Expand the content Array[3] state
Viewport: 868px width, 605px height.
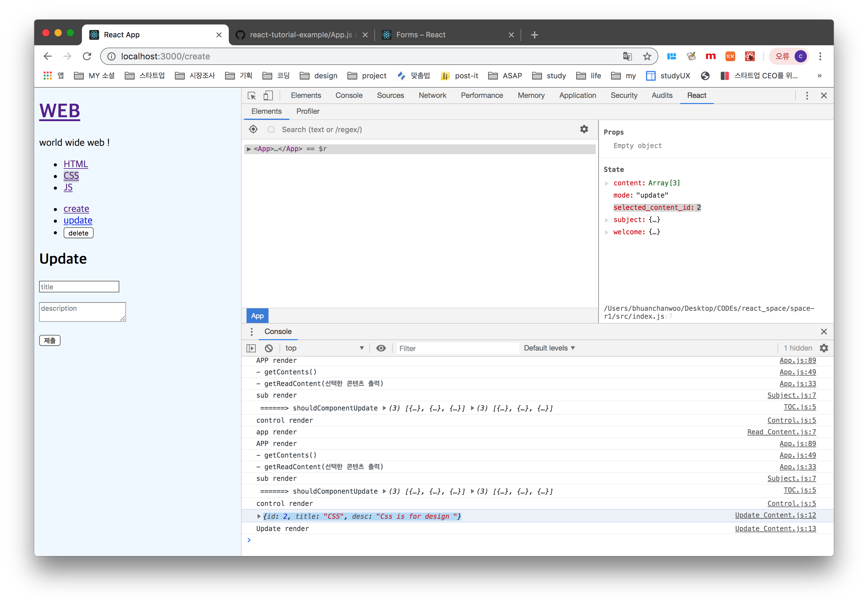607,184
